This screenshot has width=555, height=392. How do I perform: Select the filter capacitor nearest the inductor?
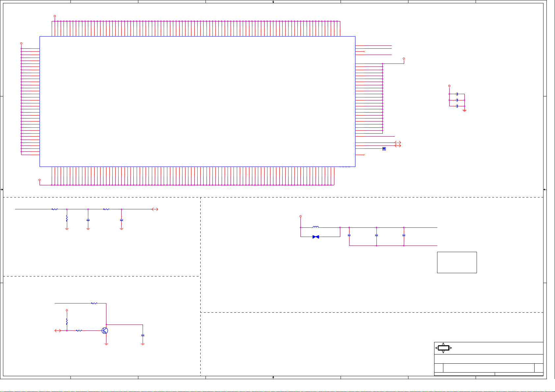(349, 235)
